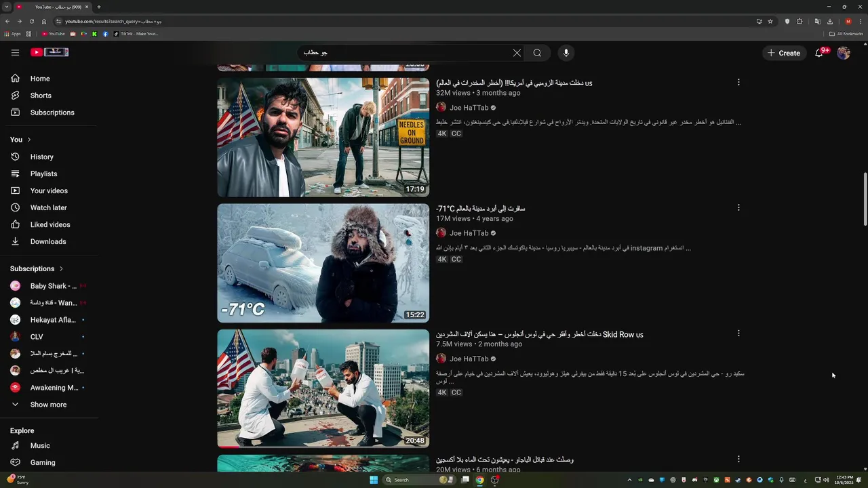
Task: Open the Skid Row us video title
Action: tap(539, 334)
